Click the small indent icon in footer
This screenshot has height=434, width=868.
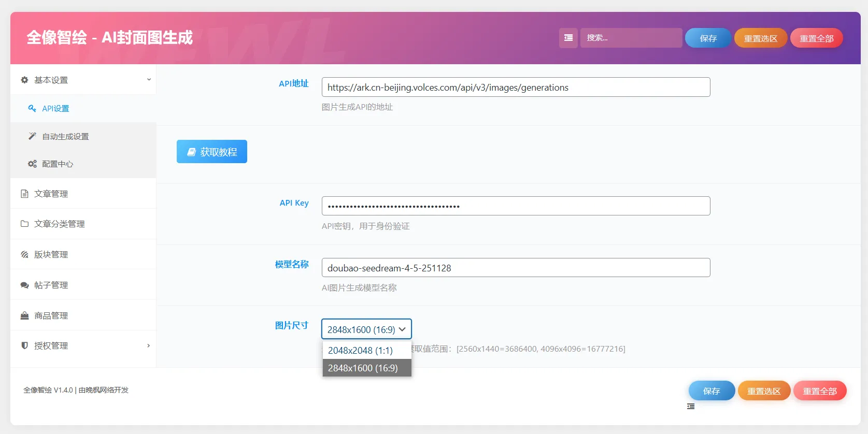click(x=691, y=407)
